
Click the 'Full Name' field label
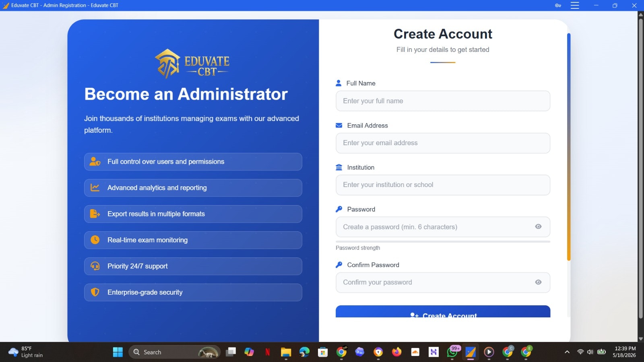pos(361,83)
